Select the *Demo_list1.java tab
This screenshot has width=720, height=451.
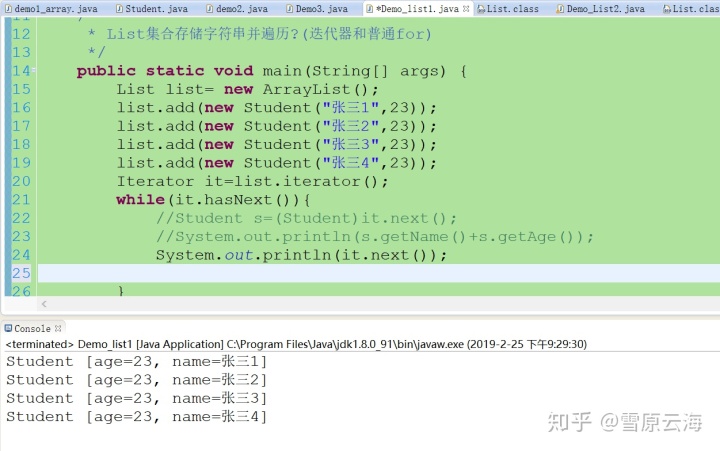(417, 8)
